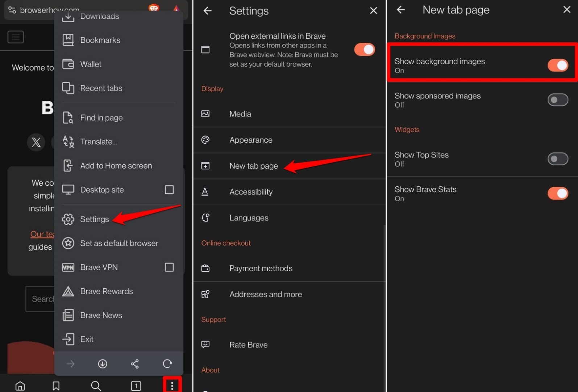Open New tab page settings
The width and height of the screenshot is (578, 392).
point(289,166)
